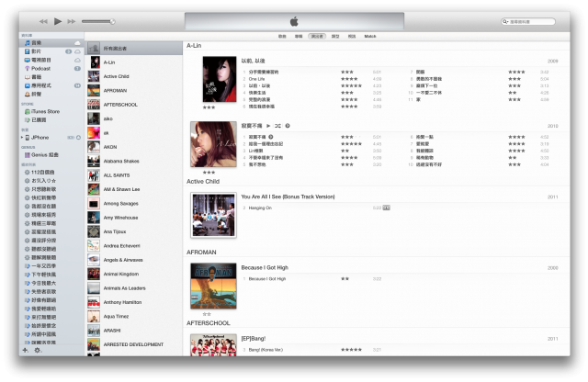The height and width of the screenshot is (382, 588).
Task: Select artist aiko in the list
Action: [134, 118]
